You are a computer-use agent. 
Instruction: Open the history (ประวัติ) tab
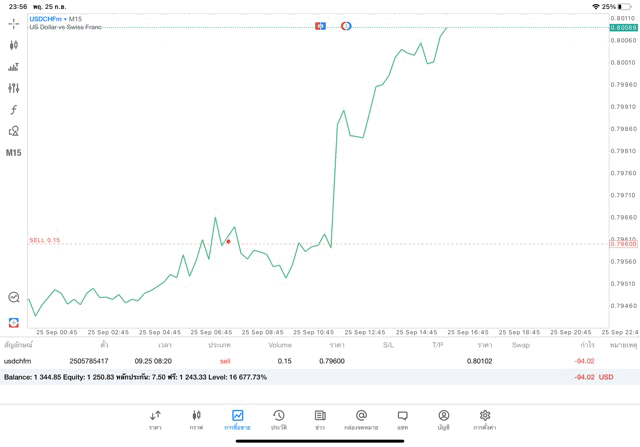point(278,419)
